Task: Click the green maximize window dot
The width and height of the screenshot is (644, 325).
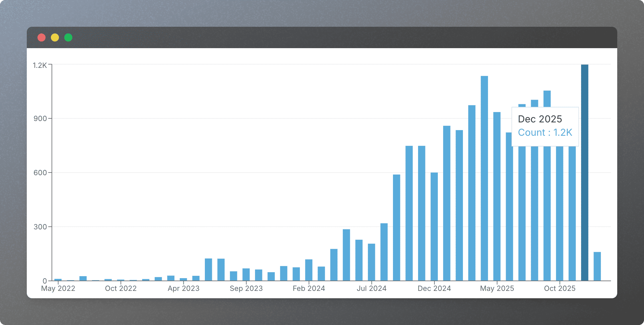Action: (68, 37)
